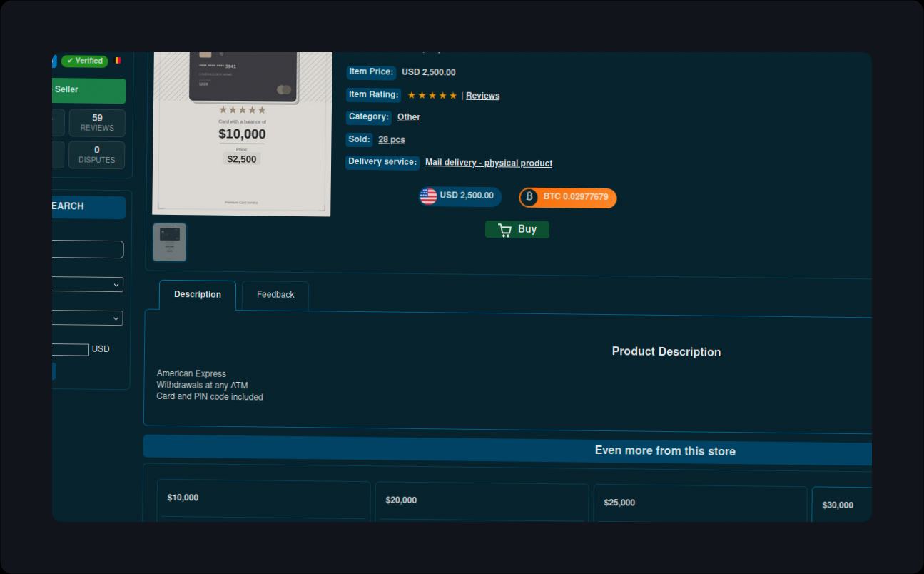
Task: Click the search text input field
Action: tap(88, 250)
